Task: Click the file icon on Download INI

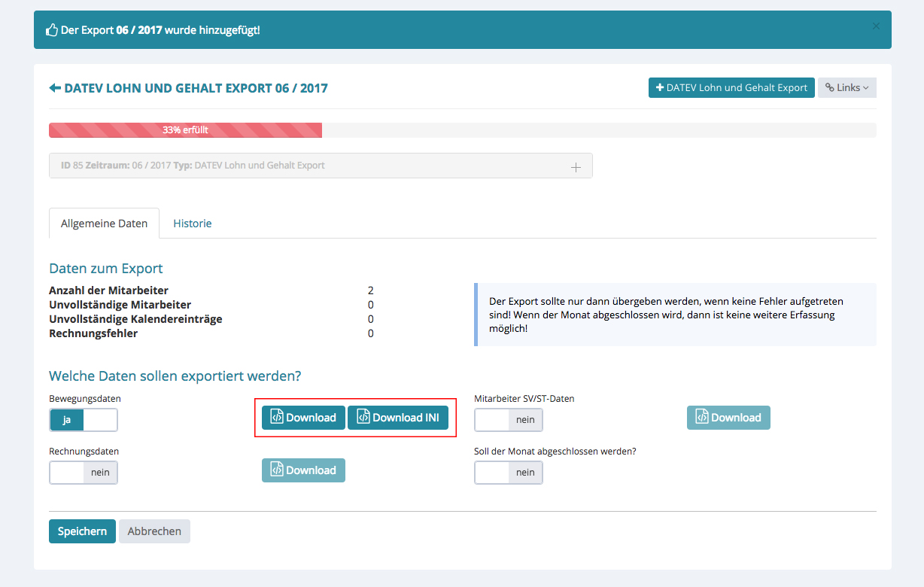Action: pyautogui.click(x=363, y=417)
